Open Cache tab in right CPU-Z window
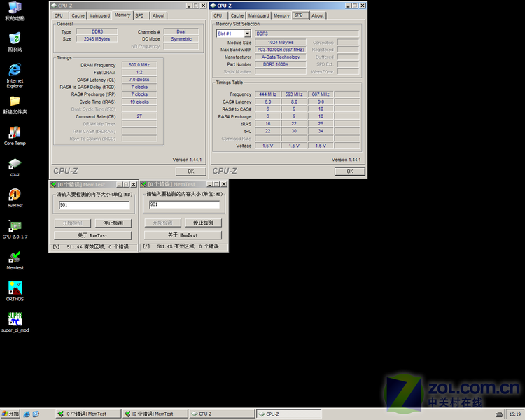Viewport: 525px width, 420px height. point(237,15)
